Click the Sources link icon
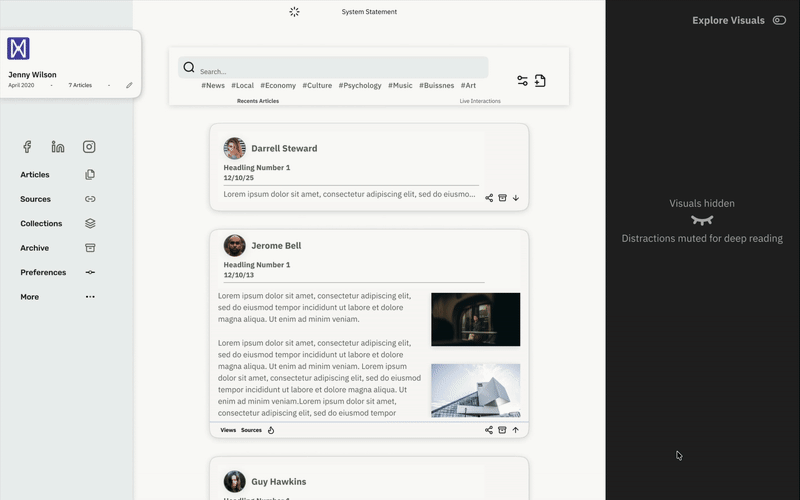 click(x=90, y=199)
